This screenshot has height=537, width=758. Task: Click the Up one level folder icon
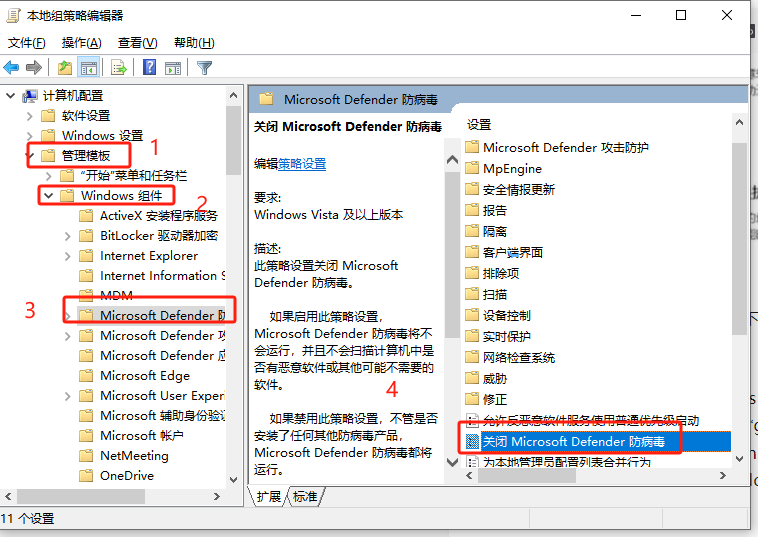pos(65,68)
